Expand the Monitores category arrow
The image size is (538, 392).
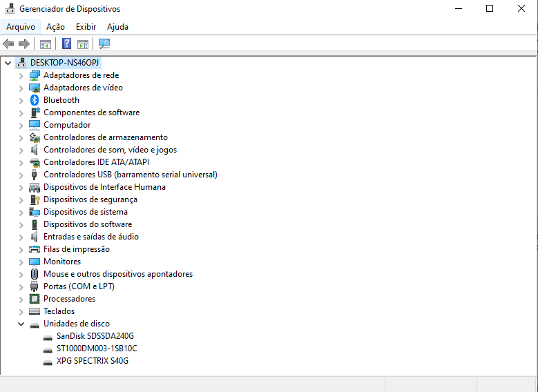click(21, 262)
